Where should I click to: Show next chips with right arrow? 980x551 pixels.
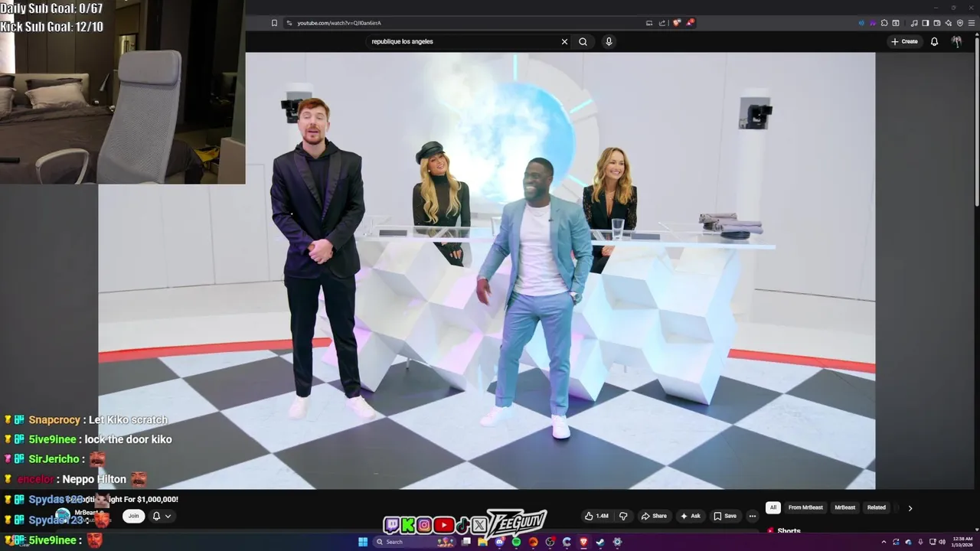(x=910, y=507)
